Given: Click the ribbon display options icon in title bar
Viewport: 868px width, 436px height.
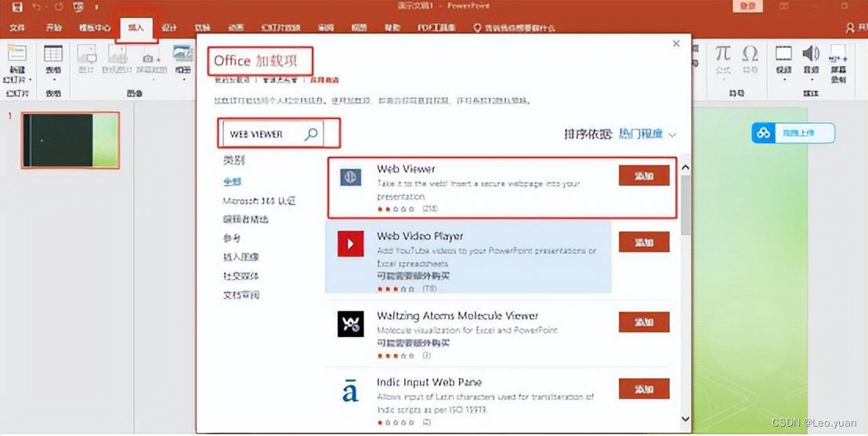Looking at the screenshot, I should 784,6.
